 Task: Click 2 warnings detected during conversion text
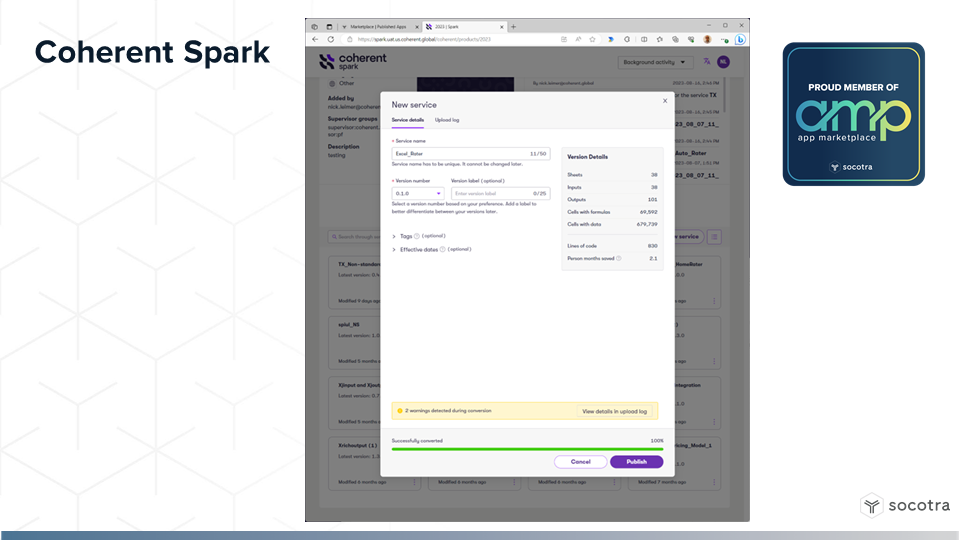click(x=448, y=411)
